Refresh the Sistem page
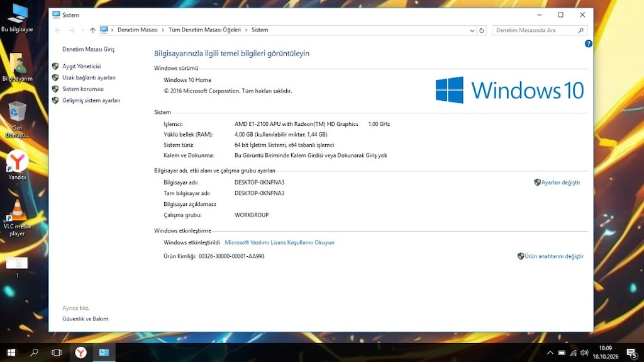The width and height of the screenshot is (644, 362). 482,30
